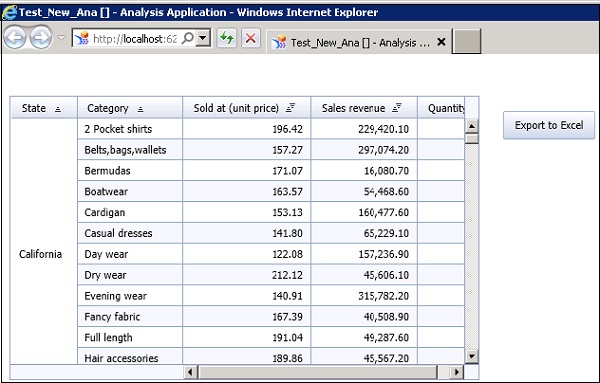Viewport: 600px width, 383px height.
Task: Select the Bermudas category cell
Action: tap(130, 171)
